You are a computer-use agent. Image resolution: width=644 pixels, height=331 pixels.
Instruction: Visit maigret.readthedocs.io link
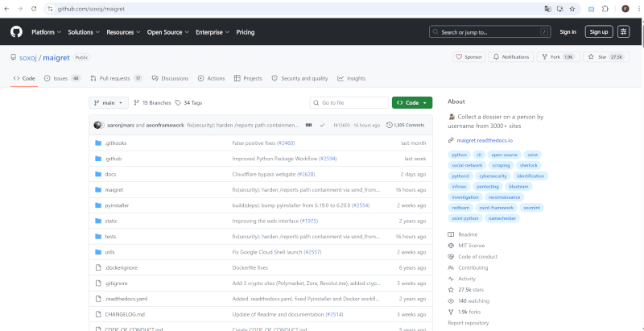(x=485, y=140)
